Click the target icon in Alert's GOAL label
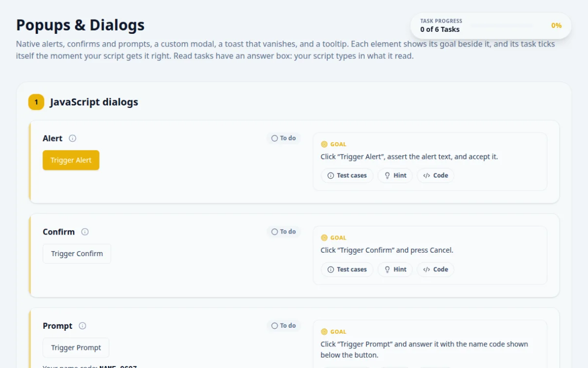The image size is (588, 368). (324, 144)
